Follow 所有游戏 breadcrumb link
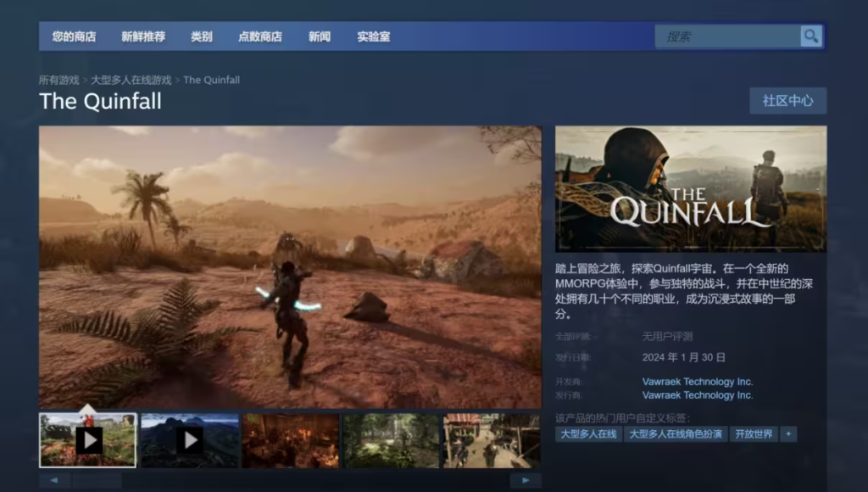868x492 pixels. [x=59, y=80]
